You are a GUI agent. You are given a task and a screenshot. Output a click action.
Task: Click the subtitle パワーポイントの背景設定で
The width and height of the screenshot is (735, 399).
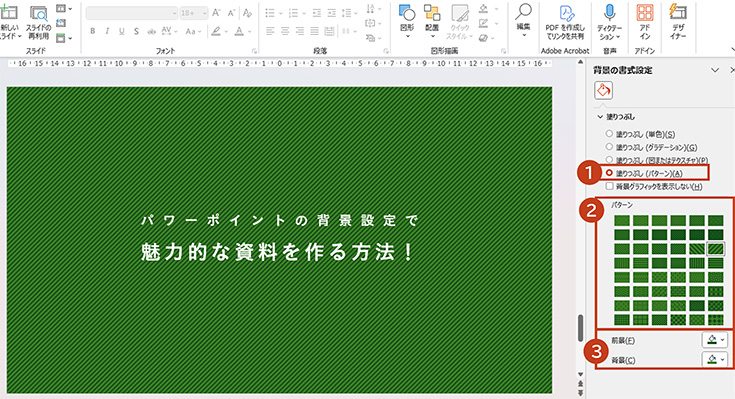279,220
